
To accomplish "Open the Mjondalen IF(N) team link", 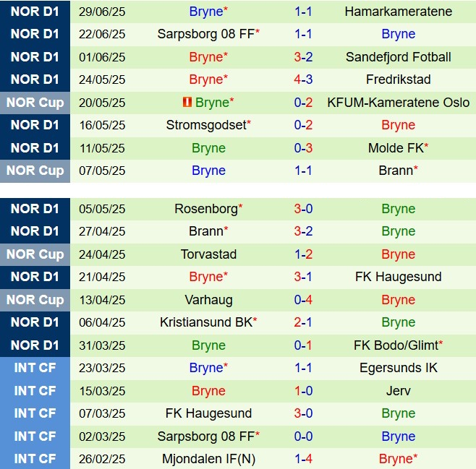I will tap(208, 459).
